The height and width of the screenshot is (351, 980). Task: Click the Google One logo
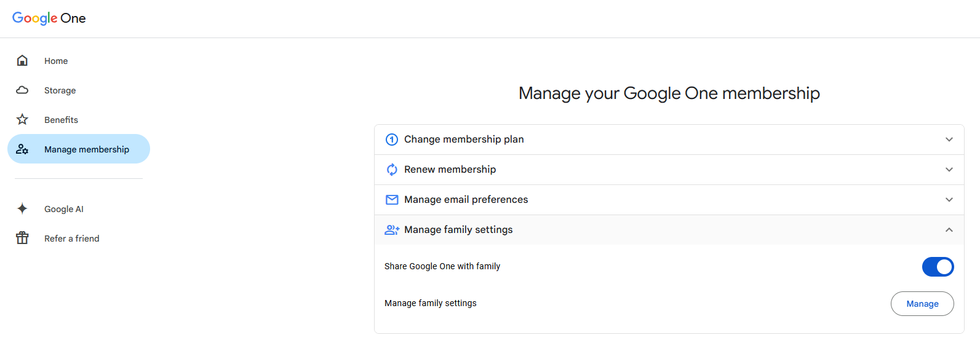point(49,18)
